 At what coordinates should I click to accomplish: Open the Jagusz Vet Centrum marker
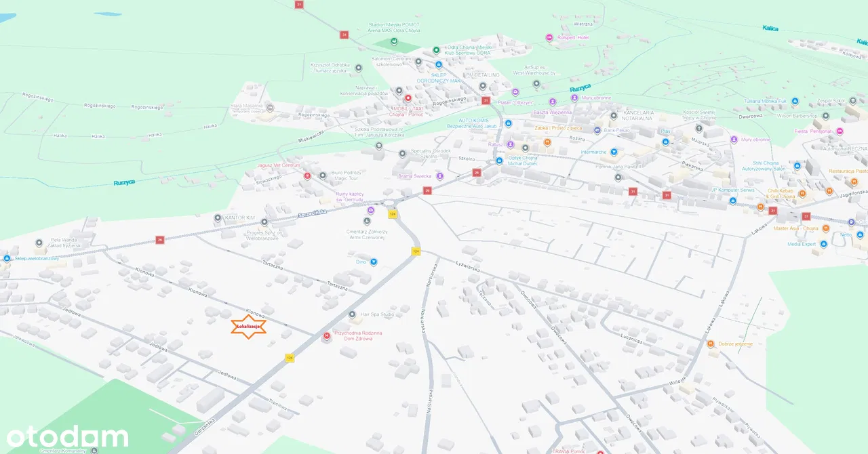tap(307, 176)
